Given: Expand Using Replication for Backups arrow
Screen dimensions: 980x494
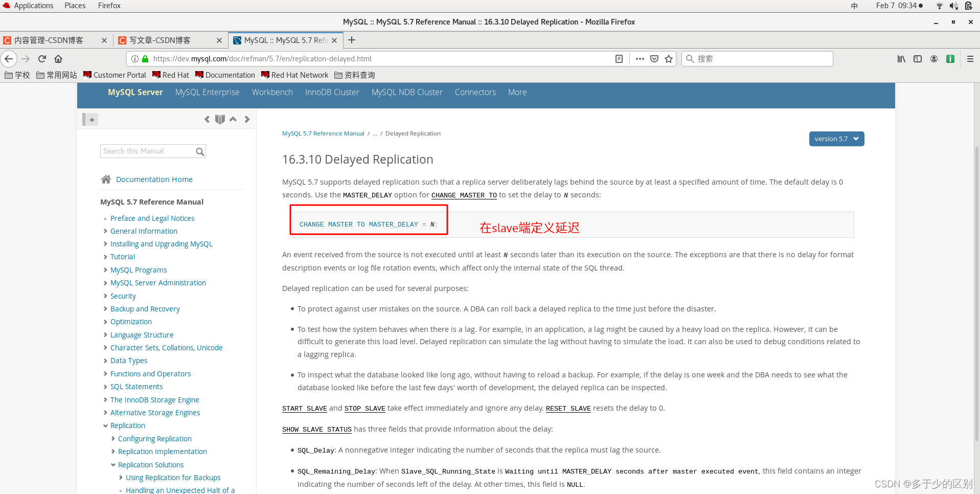Looking at the screenshot, I should [121, 478].
